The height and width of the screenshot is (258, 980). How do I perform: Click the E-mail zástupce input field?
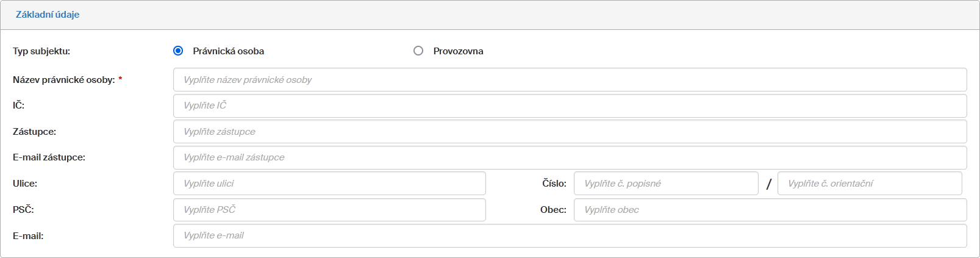[570, 157]
